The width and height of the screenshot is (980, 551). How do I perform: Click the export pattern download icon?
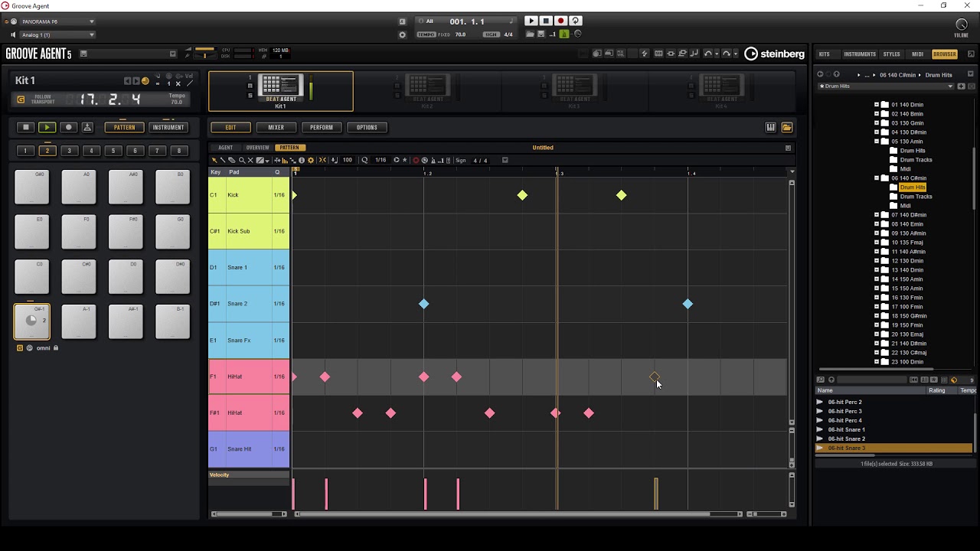click(87, 127)
